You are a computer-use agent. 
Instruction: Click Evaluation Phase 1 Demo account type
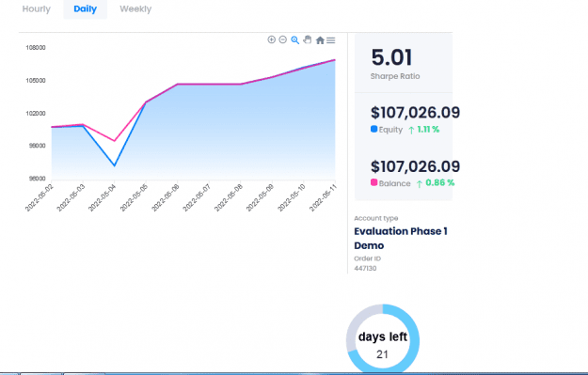click(401, 239)
